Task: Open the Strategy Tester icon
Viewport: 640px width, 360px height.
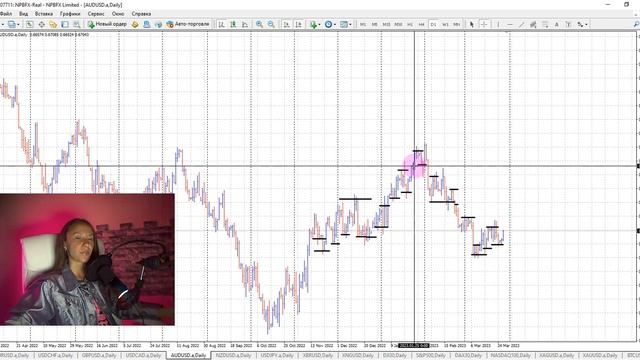Action: [x=76, y=24]
